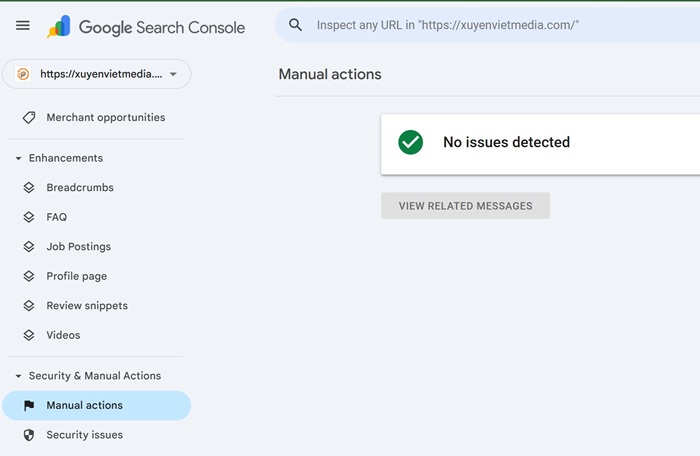Click the FAQ layers icon

pos(29,217)
